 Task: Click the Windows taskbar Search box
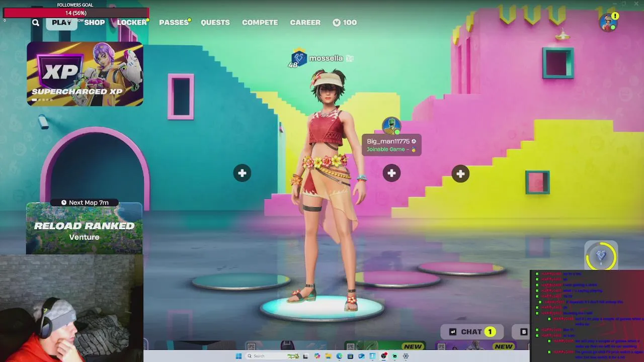coord(273,356)
